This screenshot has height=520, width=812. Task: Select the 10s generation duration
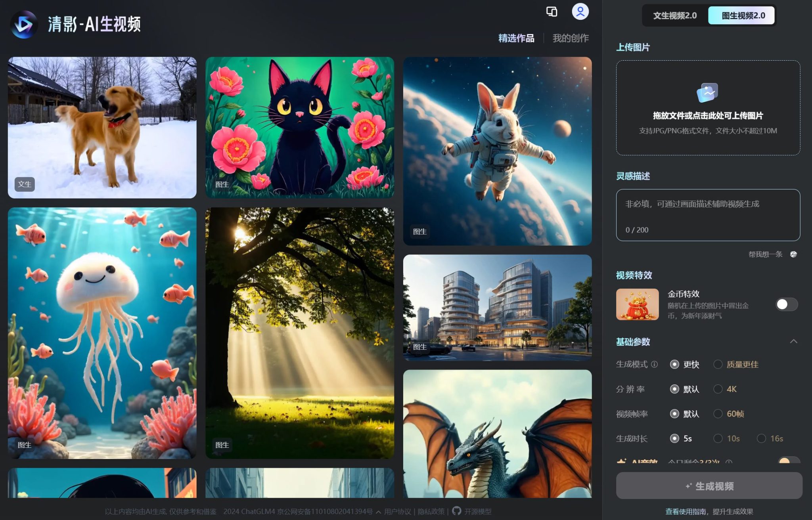pos(718,438)
